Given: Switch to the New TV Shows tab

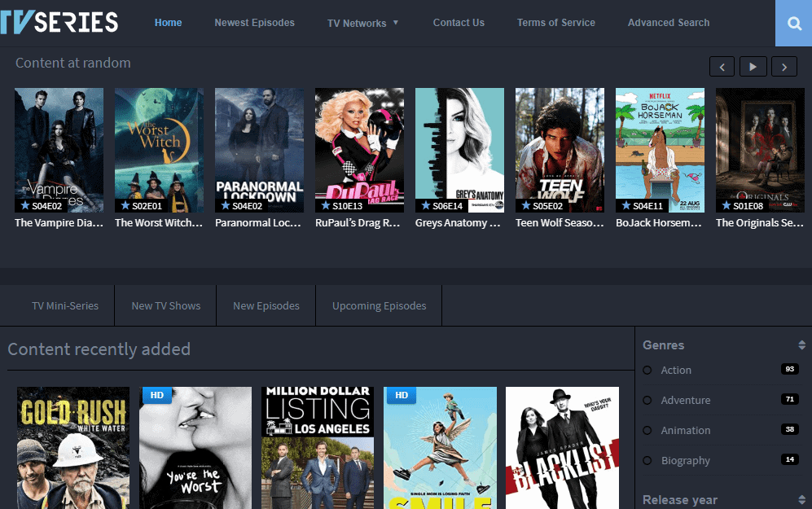Looking at the screenshot, I should click(165, 306).
